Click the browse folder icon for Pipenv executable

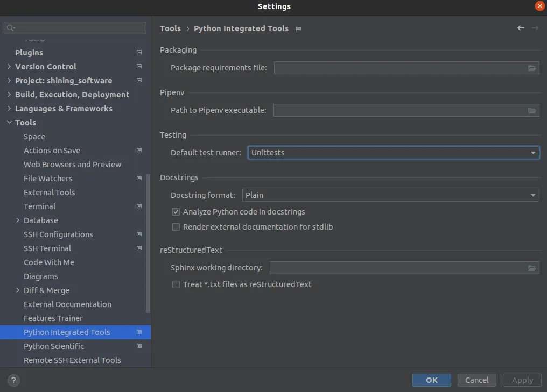coord(532,110)
